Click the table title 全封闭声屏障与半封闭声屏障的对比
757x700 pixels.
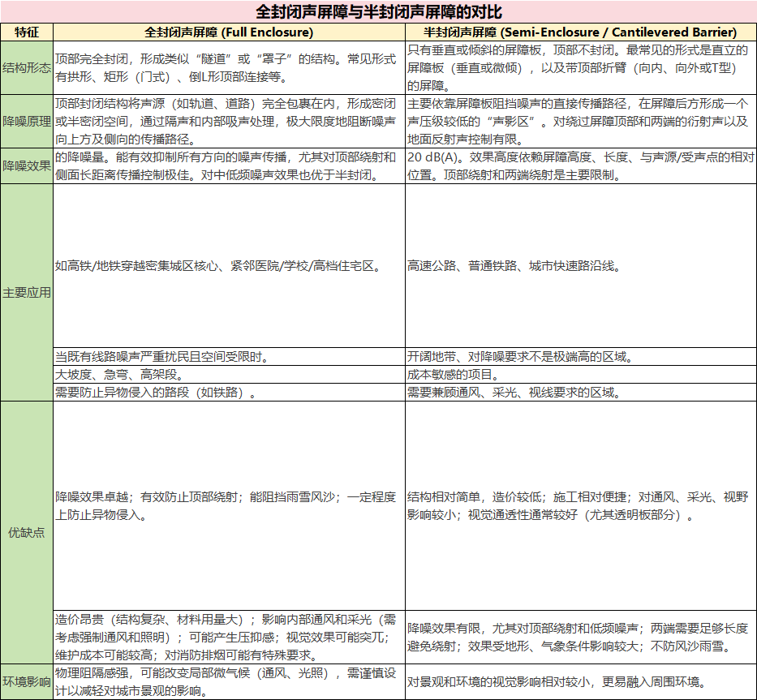coord(378,12)
